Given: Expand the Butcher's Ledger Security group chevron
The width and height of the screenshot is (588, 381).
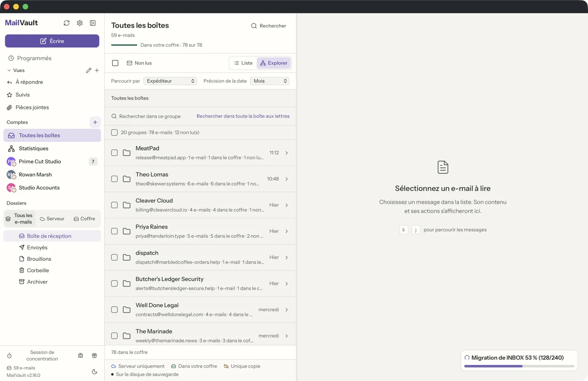Looking at the screenshot, I should point(287,284).
